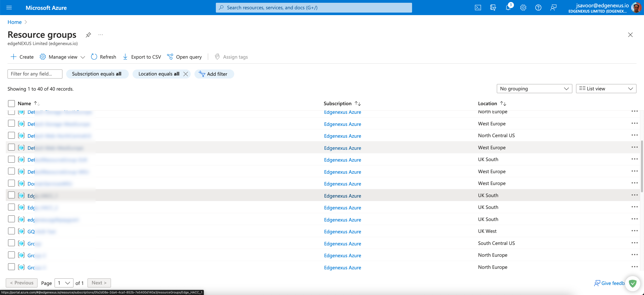Screen dimensions: 644x295
Task: Check the lowercase edg row checkbox
Action: pyautogui.click(x=11, y=219)
